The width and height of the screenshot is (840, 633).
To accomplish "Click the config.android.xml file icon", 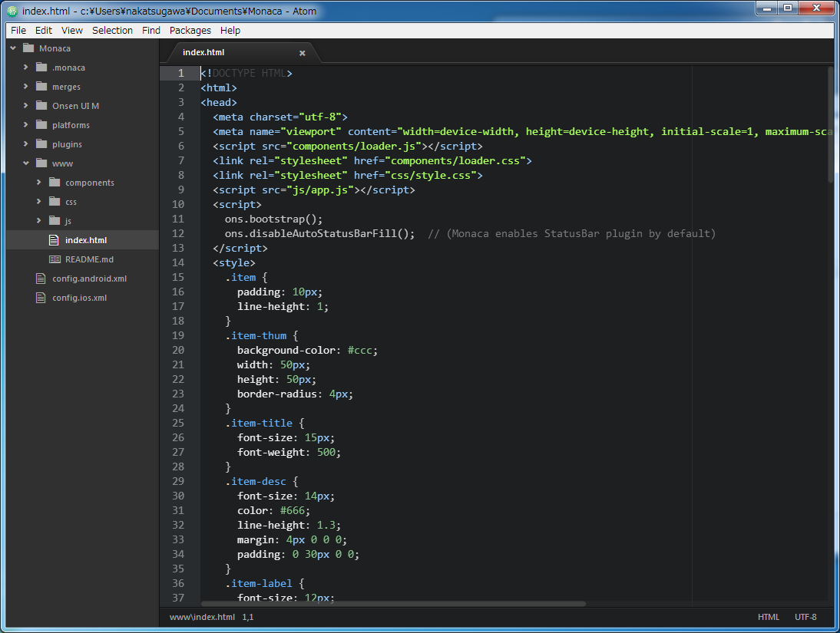I will 41,279.
